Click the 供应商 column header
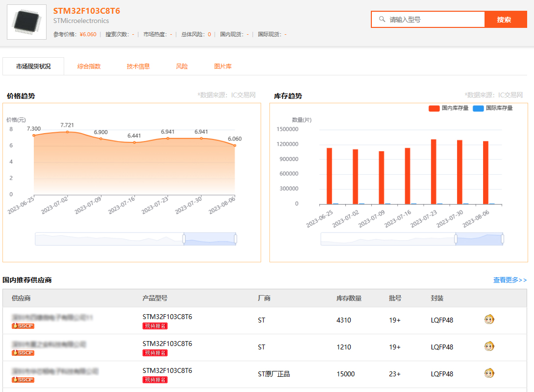 click(21, 299)
